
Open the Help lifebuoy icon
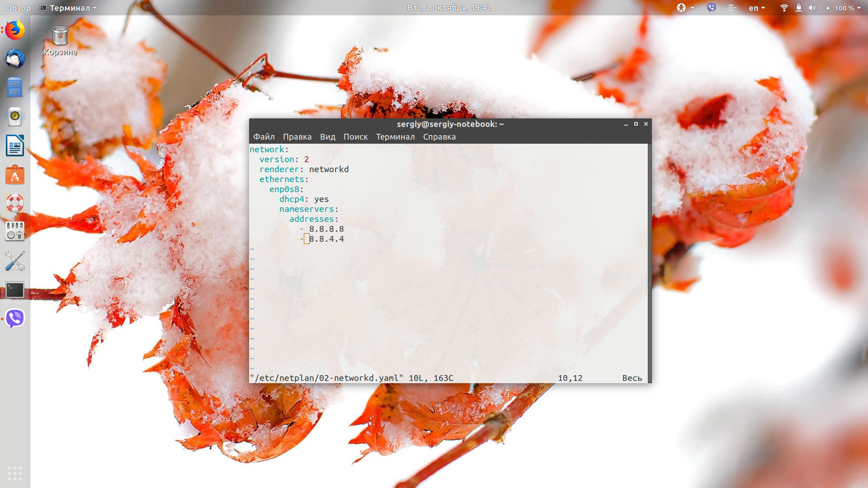coord(15,203)
